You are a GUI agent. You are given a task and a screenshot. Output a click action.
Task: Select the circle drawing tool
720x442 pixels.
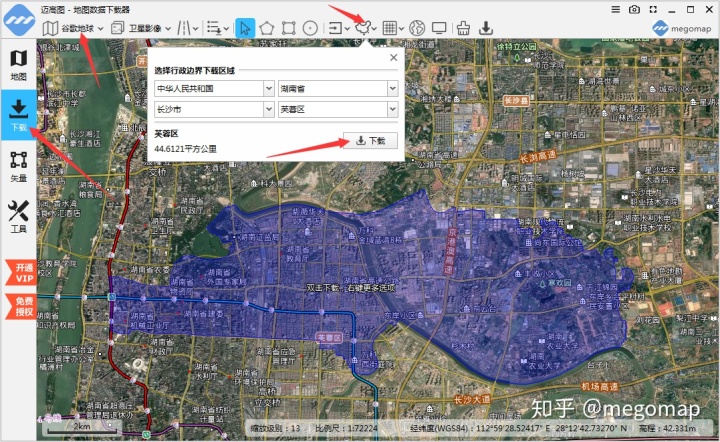click(x=310, y=28)
